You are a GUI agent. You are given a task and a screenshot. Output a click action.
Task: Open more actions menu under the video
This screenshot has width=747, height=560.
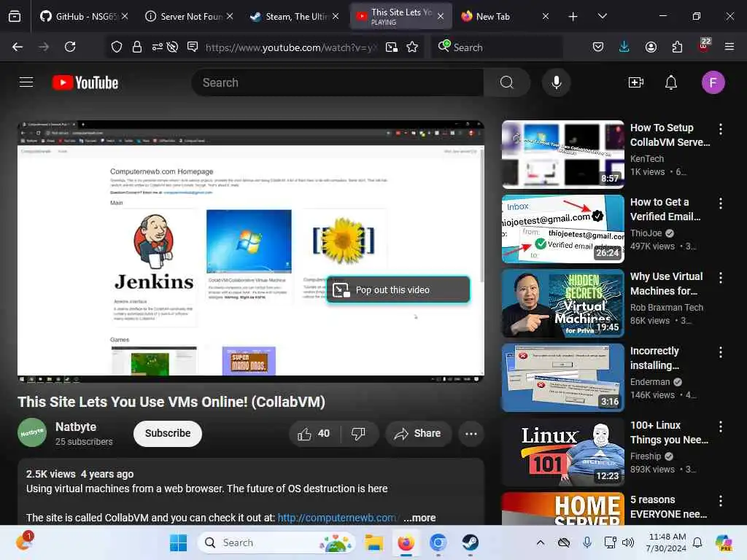(471, 434)
